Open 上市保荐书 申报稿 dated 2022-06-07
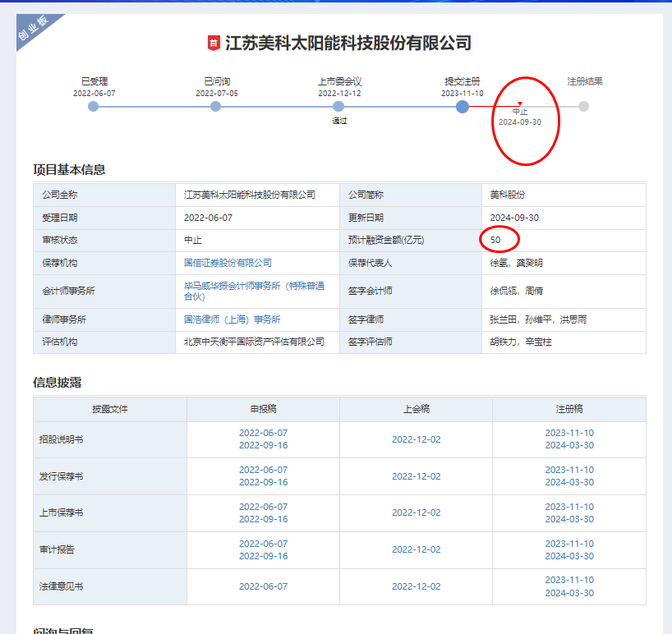 click(x=263, y=507)
